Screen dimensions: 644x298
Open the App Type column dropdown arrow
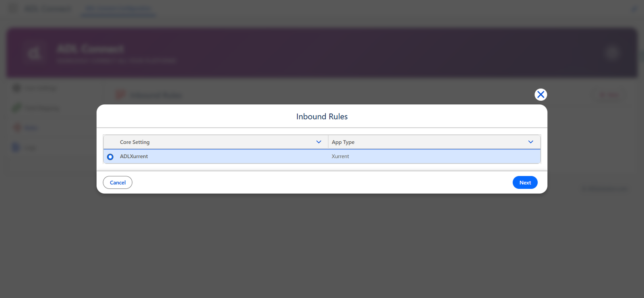coord(531,142)
